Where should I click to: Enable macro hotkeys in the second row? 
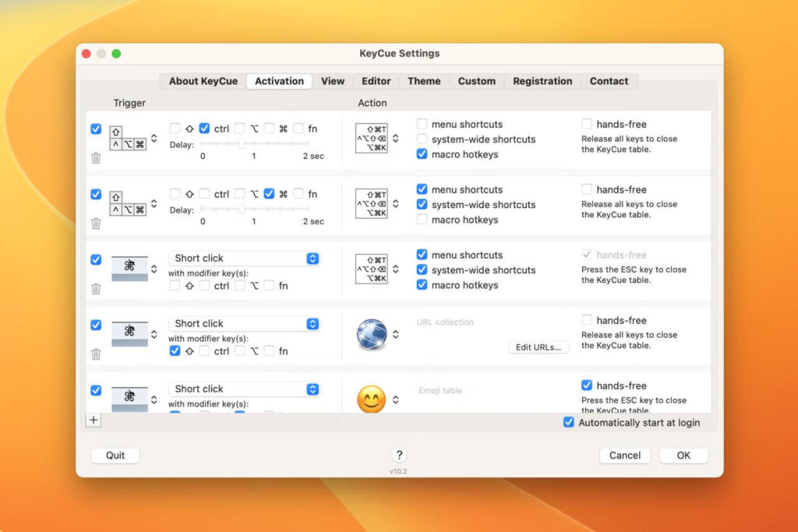click(422, 220)
